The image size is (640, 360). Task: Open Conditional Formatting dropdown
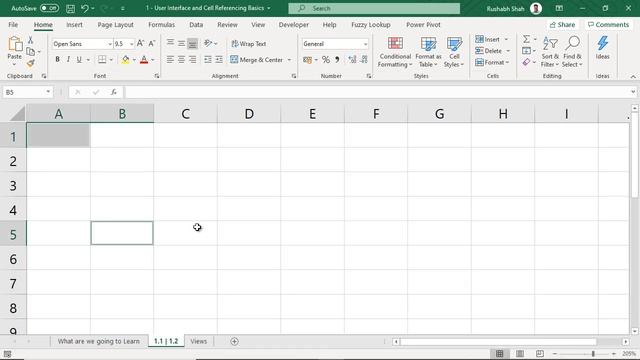395,52
